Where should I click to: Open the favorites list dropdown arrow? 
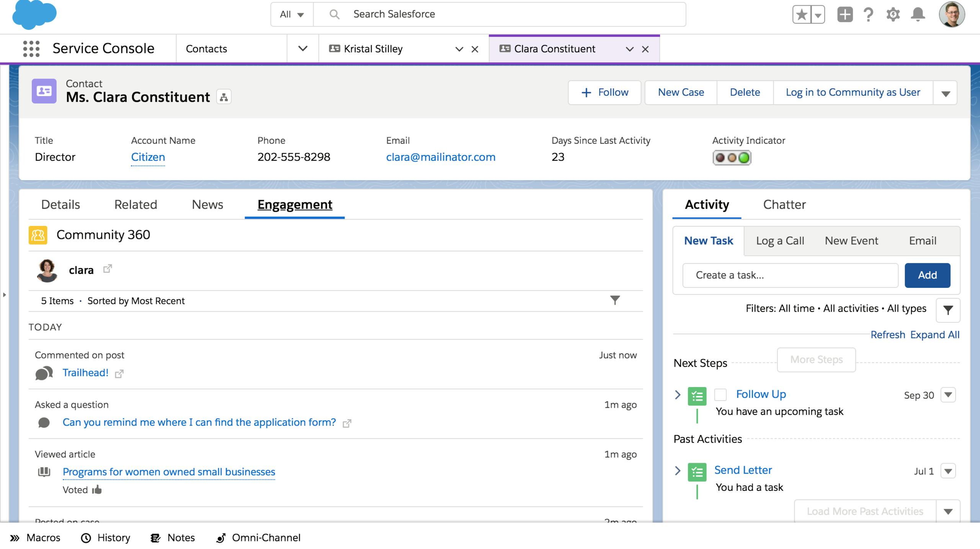(x=818, y=15)
